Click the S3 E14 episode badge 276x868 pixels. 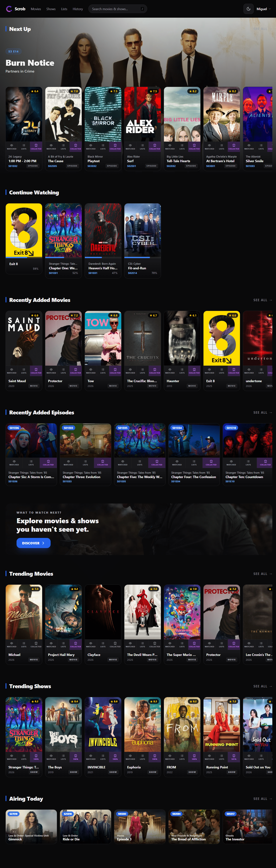pyautogui.click(x=13, y=52)
